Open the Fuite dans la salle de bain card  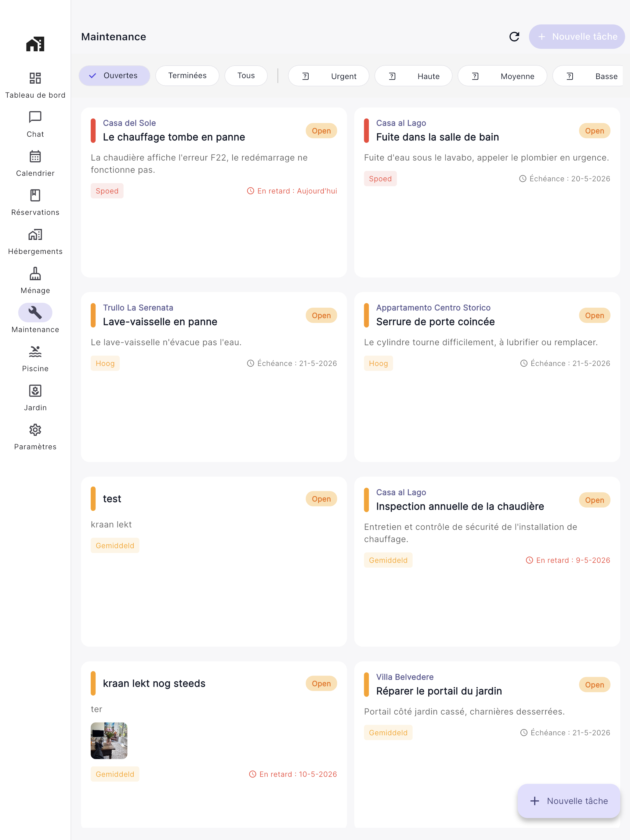click(x=487, y=192)
